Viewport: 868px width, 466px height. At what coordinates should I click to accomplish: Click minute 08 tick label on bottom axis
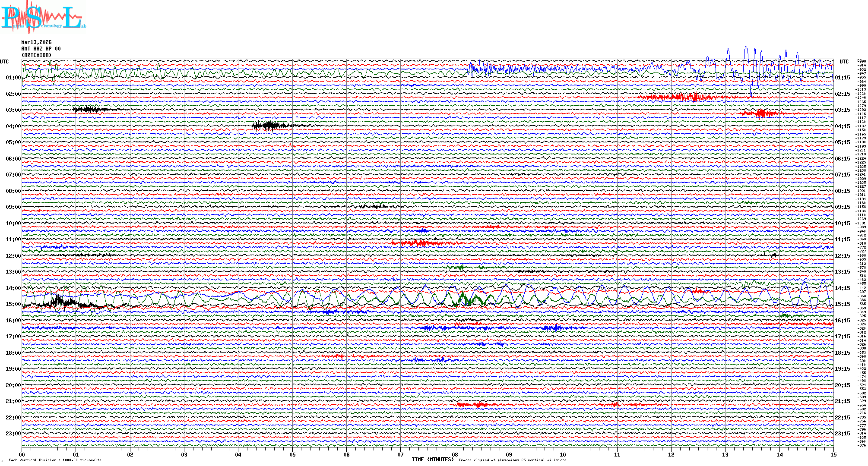(455, 454)
